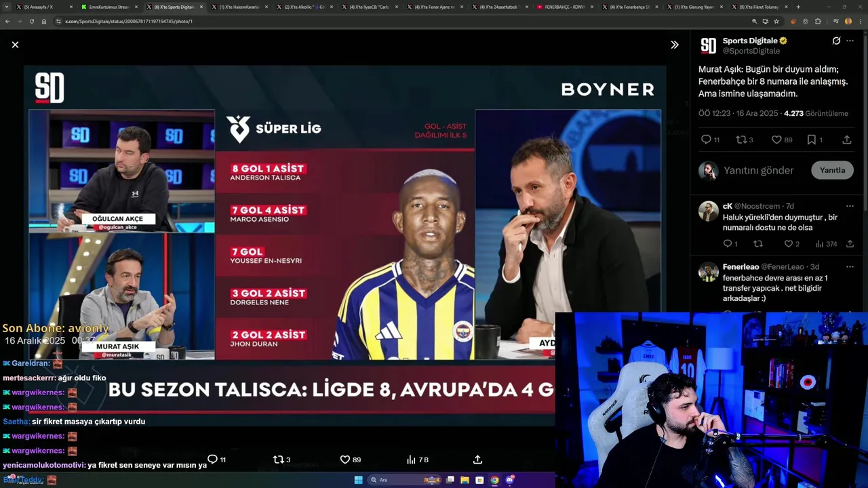Reply icon with 11 below photo
The width and height of the screenshot is (868, 488).
tap(216, 460)
